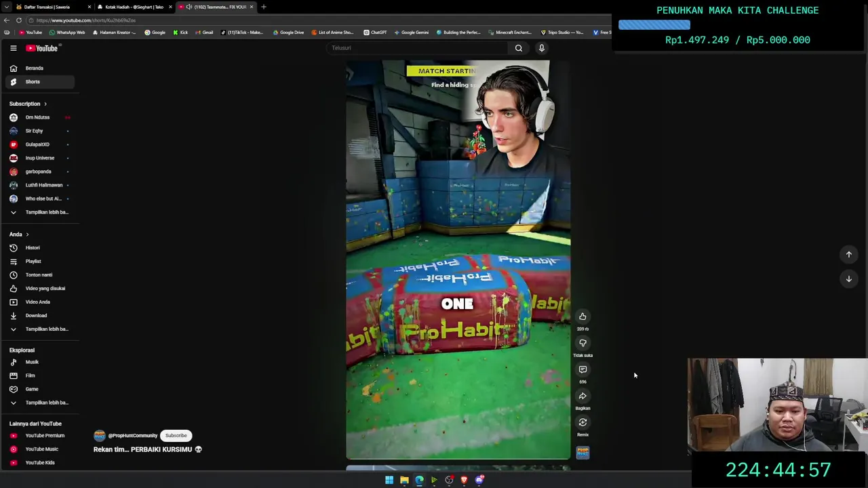
Task: Open the Sir Eqhy subscription channel
Action: 40,131
